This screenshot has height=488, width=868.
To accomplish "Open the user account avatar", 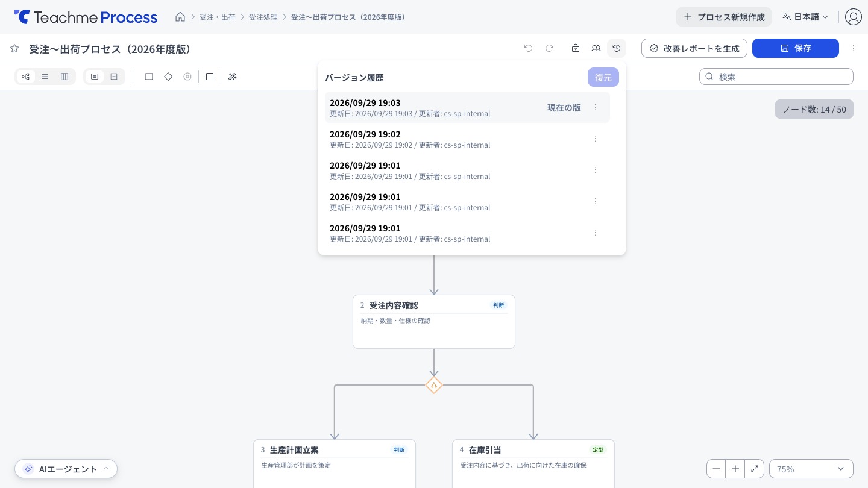I will (x=854, y=17).
